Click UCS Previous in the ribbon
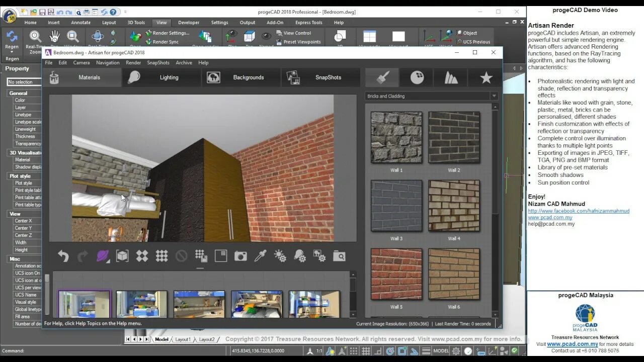The height and width of the screenshot is (362, 644). 473,42
